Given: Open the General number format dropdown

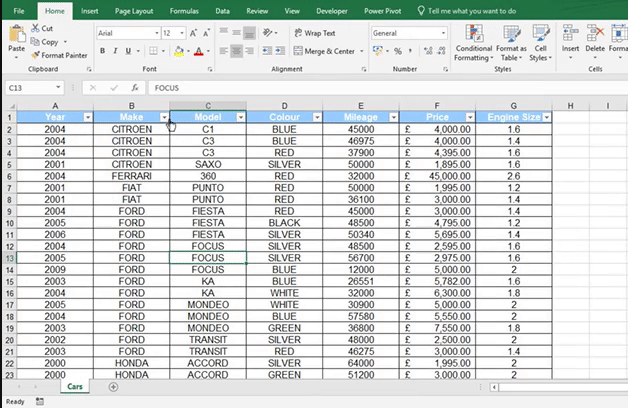Looking at the screenshot, I should pyautogui.click(x=442, y=33).
